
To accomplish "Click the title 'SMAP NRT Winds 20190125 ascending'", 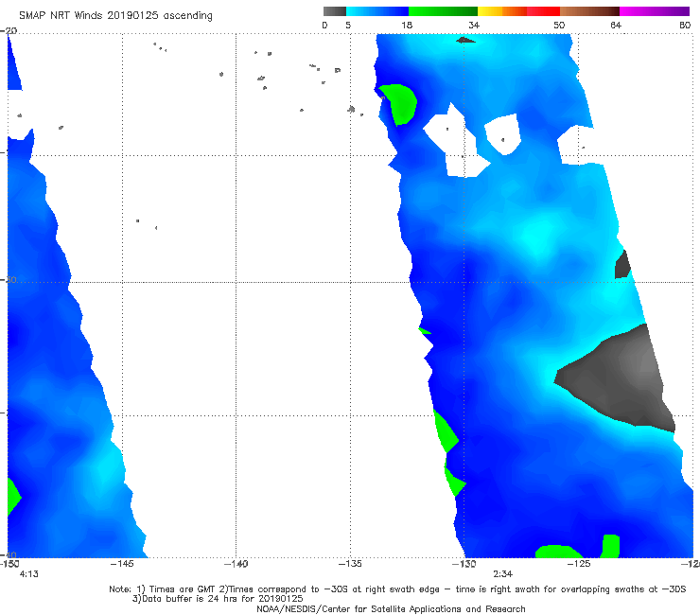I will (115, 15).
